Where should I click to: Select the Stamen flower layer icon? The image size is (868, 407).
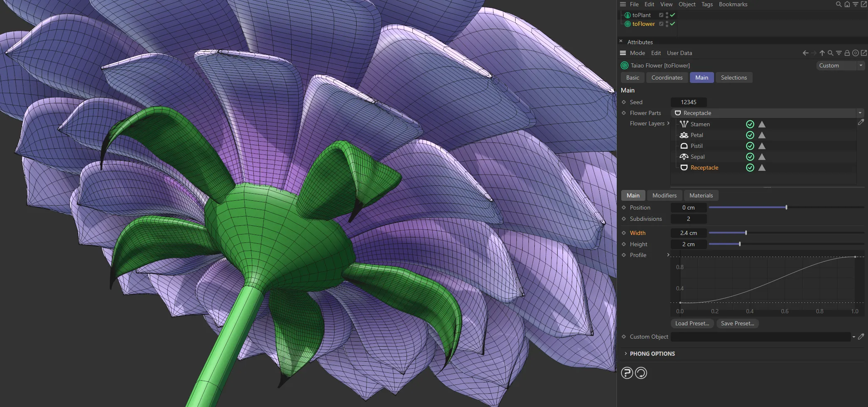[684, 124]
